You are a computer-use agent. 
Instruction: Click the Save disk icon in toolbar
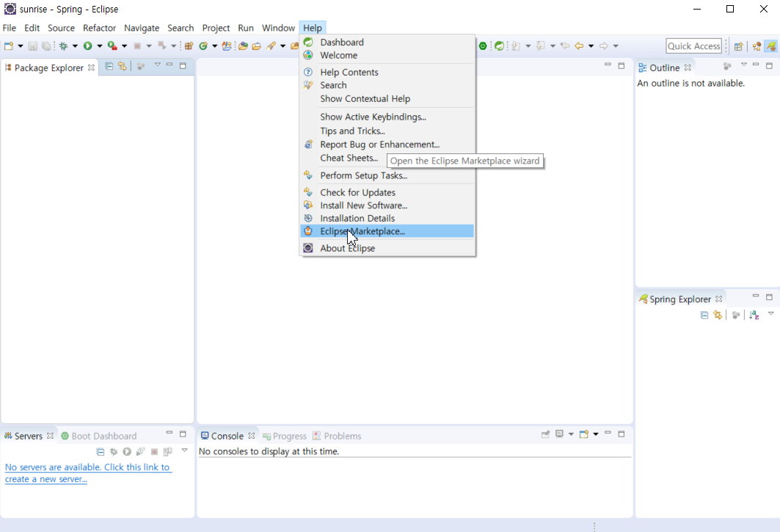coord(33,45)
